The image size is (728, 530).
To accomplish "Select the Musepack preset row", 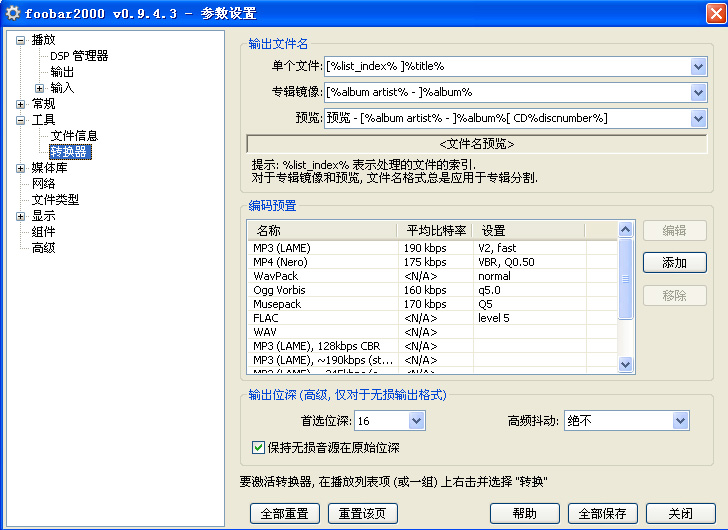I will pyautogui.click(x=432, y=304).
